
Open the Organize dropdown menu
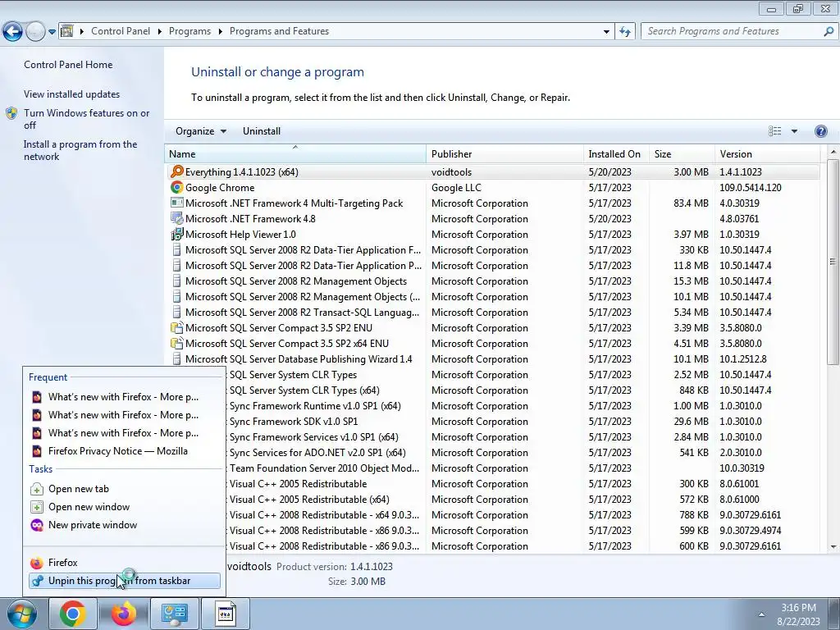[201, 131]
